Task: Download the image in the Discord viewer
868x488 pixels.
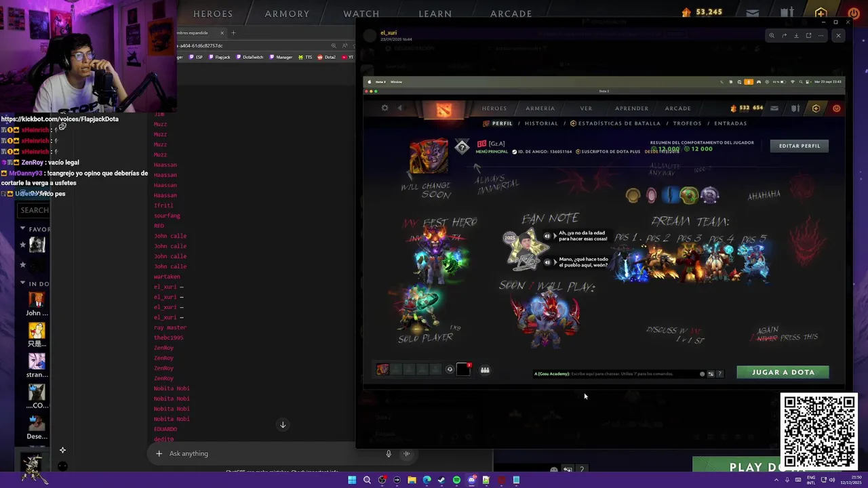Action: [796, 35]
